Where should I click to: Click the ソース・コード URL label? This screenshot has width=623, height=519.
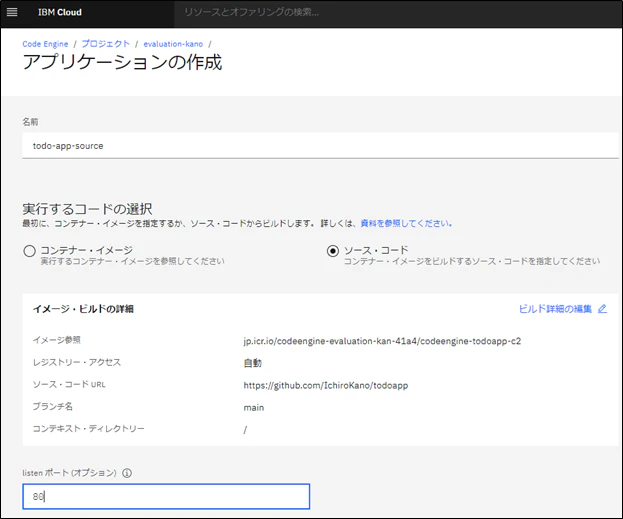point(69,384)
